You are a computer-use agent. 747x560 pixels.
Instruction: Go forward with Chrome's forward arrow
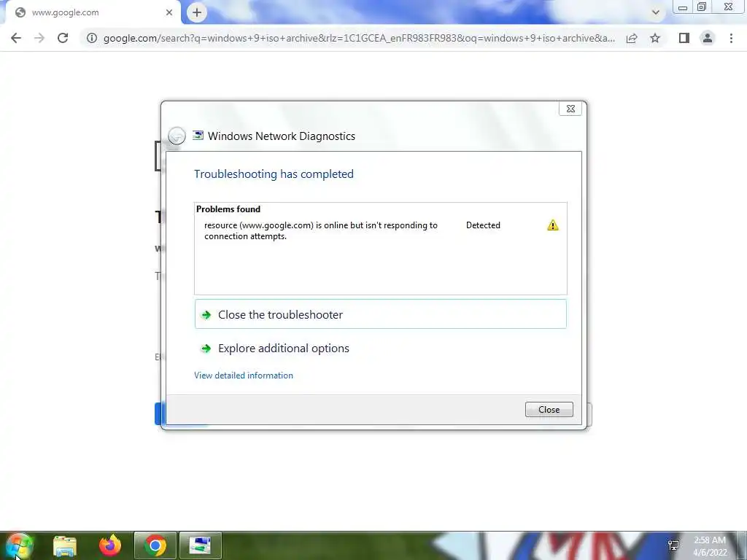click(x=39, y=38)
